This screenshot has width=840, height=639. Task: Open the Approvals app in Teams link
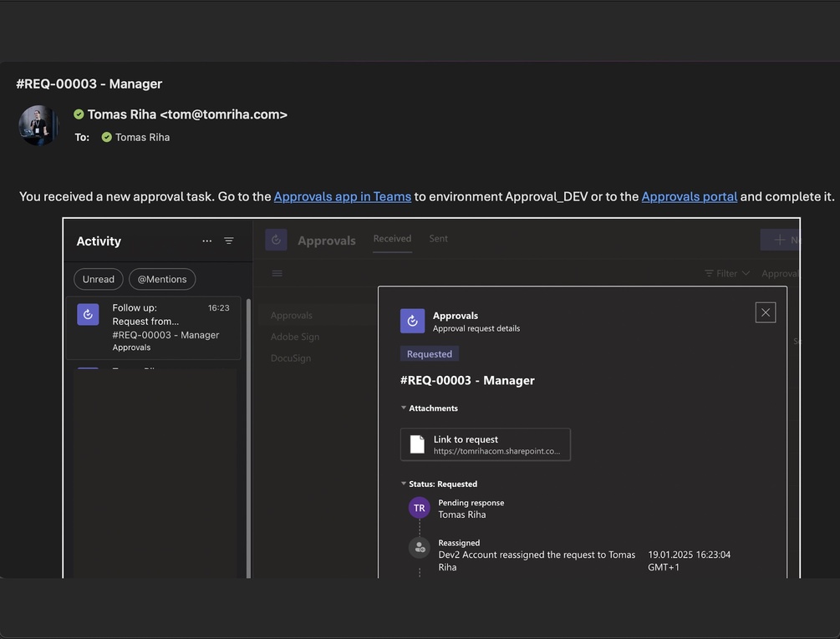point(342,196)
